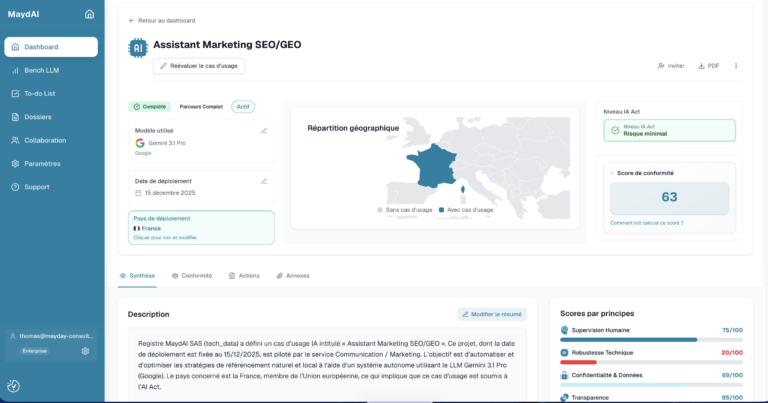Click the Avec cas d'usage legend swatch
Screen dimensions: 768x403
441,210
